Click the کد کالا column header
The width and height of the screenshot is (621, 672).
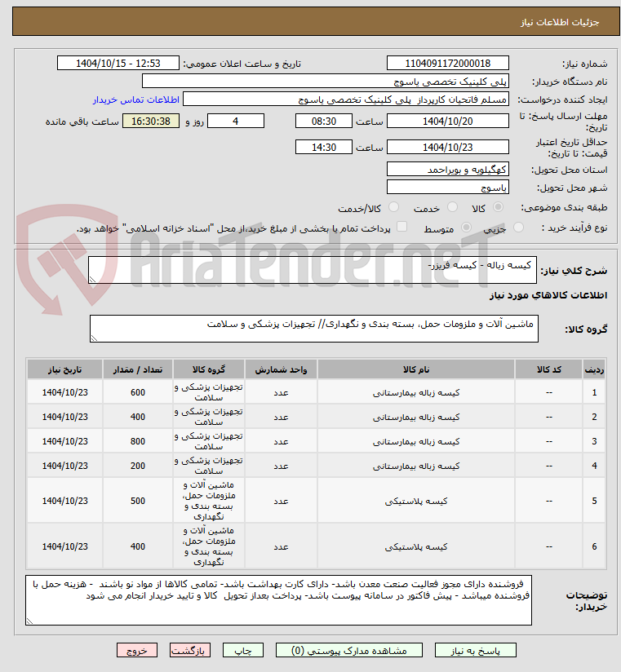[549, 369]
